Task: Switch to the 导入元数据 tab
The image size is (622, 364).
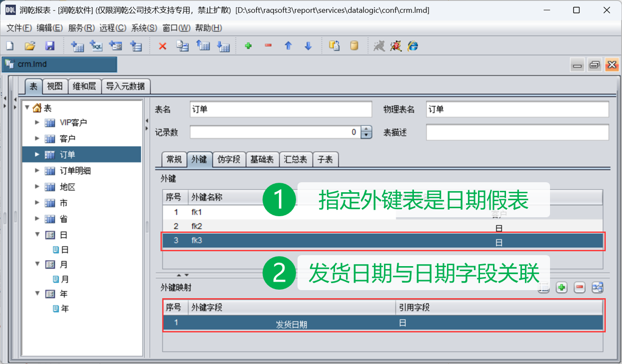Action: [x=125, y=86]
